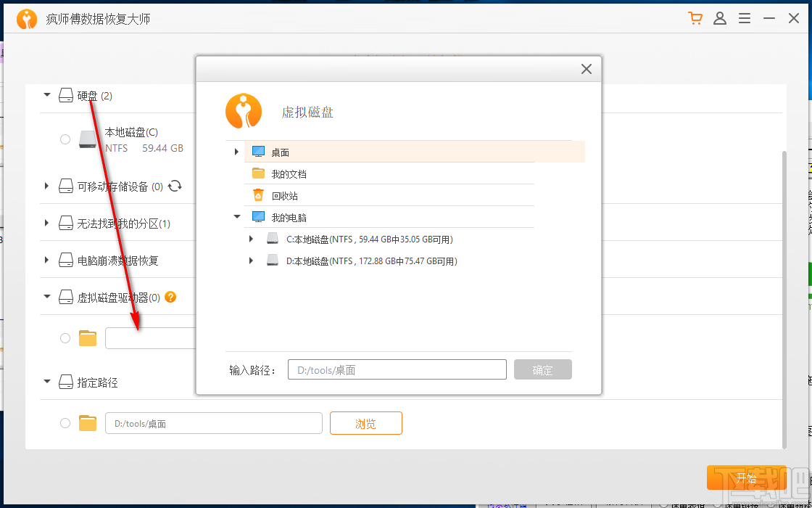Expand the 电脑崩溃数据恢复 section
This screenshot has height=508, width=812.
click(x=47, y=260)
